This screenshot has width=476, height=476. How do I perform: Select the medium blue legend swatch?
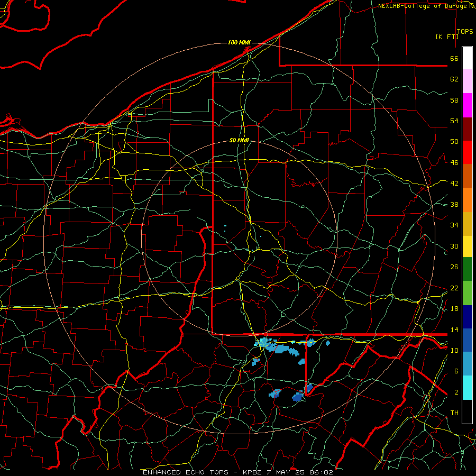point(467,341)
